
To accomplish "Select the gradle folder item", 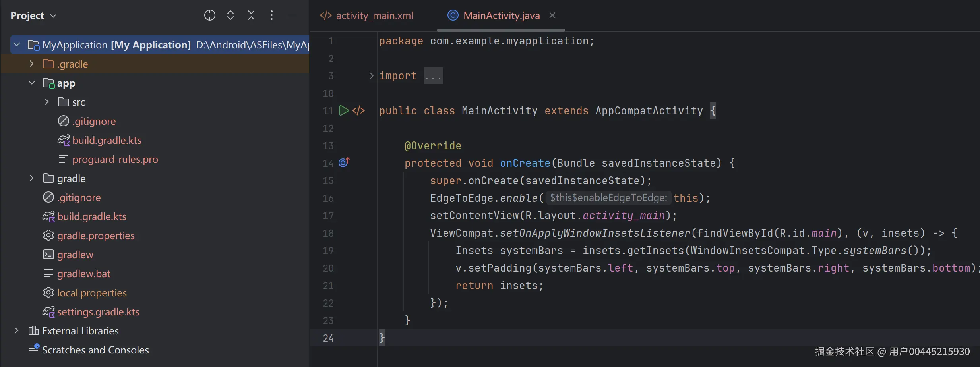I will (x=72, y=178).
